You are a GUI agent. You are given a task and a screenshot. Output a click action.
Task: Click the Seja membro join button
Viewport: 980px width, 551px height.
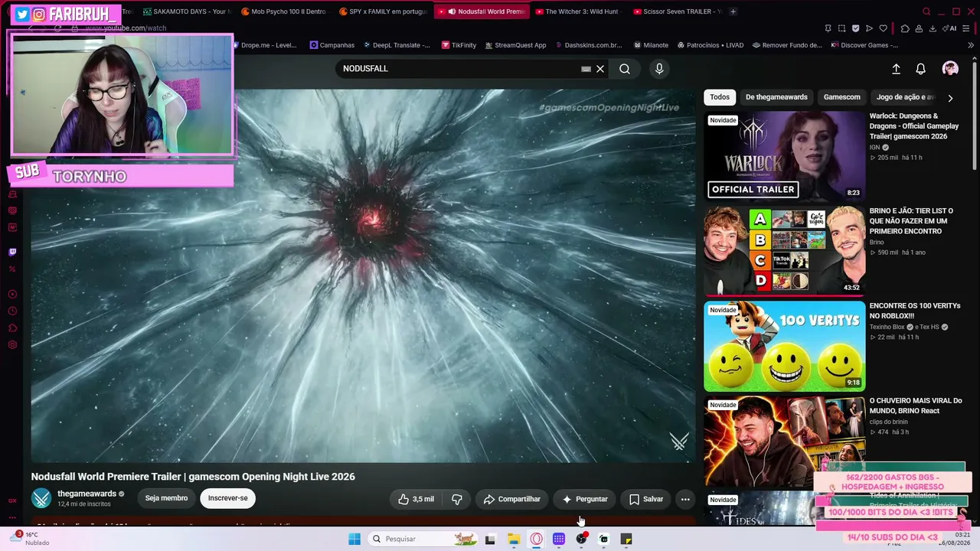166,498
